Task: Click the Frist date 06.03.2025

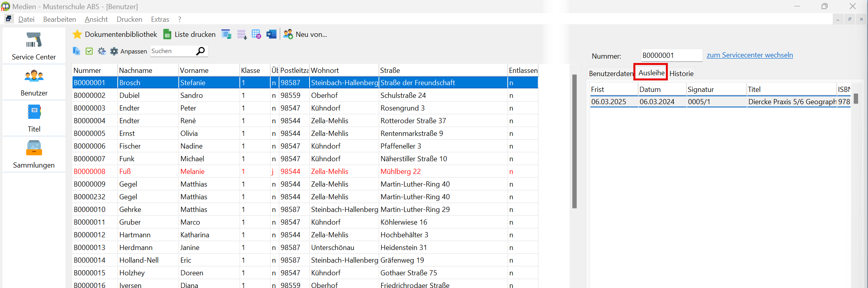Action: [614, 102]
